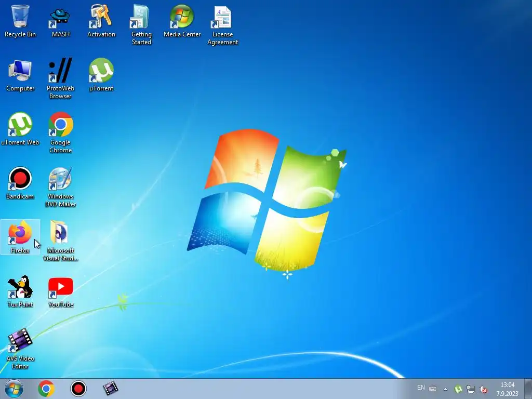The image size is (532, 399).
Task: Show hidden tray icons arrow
Action: click(x=445, y=389)
